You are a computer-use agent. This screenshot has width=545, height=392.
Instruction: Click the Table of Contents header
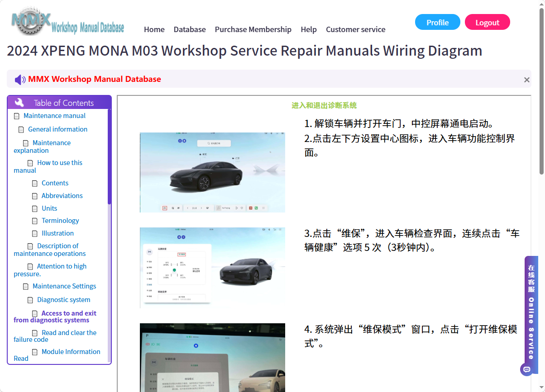(x=59, y=103)
